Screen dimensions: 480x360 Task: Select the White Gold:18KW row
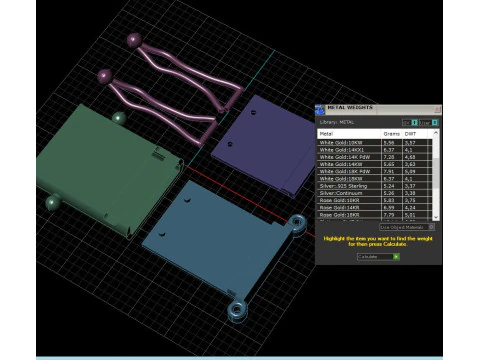click(x=374, y=179)
